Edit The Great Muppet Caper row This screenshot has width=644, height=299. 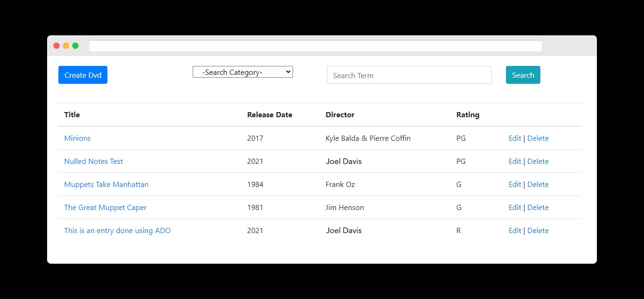(x=515, y=207)
